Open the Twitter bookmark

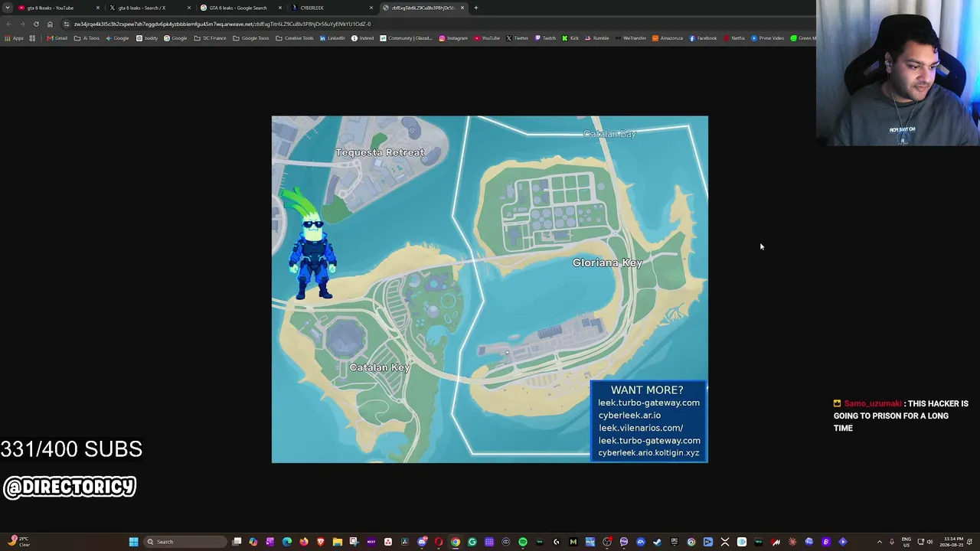tap(518, 38)
